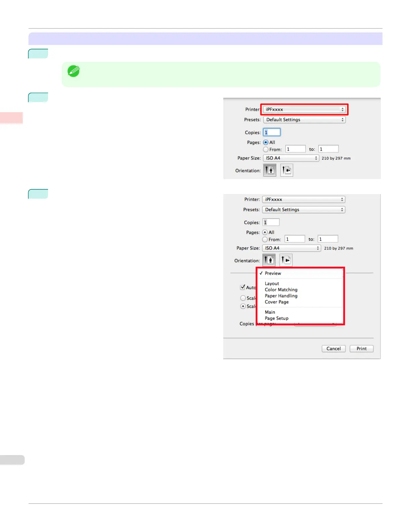Select From radio in dialog with Preview menu
411x532 pixels.
[x=265, y=239]
